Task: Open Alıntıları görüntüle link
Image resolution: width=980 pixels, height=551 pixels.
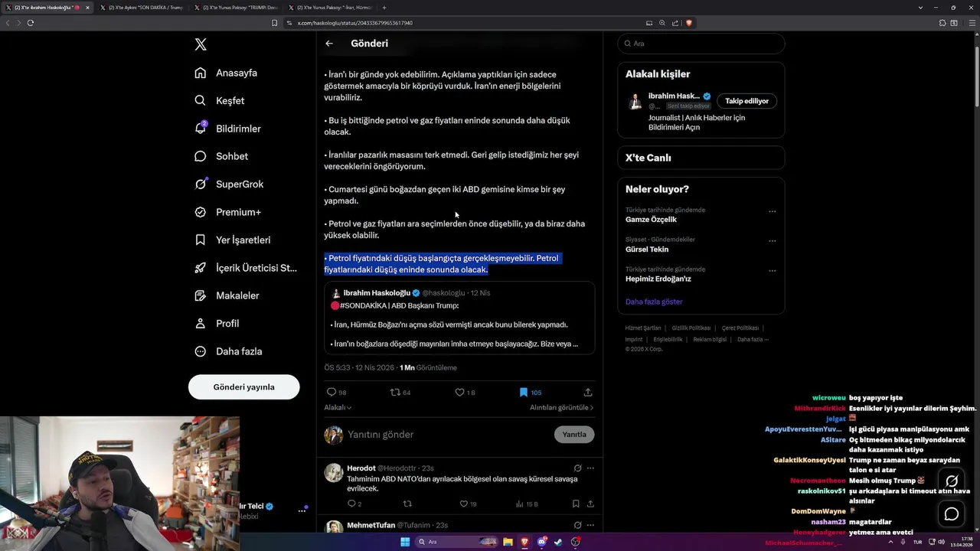Action: click(x=561, y=407)
